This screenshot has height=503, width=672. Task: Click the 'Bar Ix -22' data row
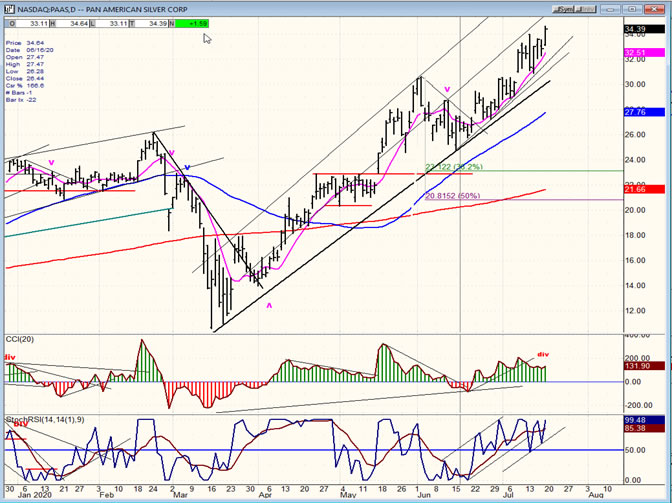point(21,100)
